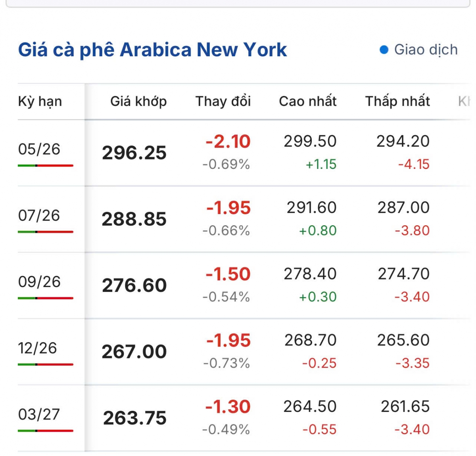476x456 pixels.
Task: Click the Thấp nhất column header
Action: click(397, 102)
